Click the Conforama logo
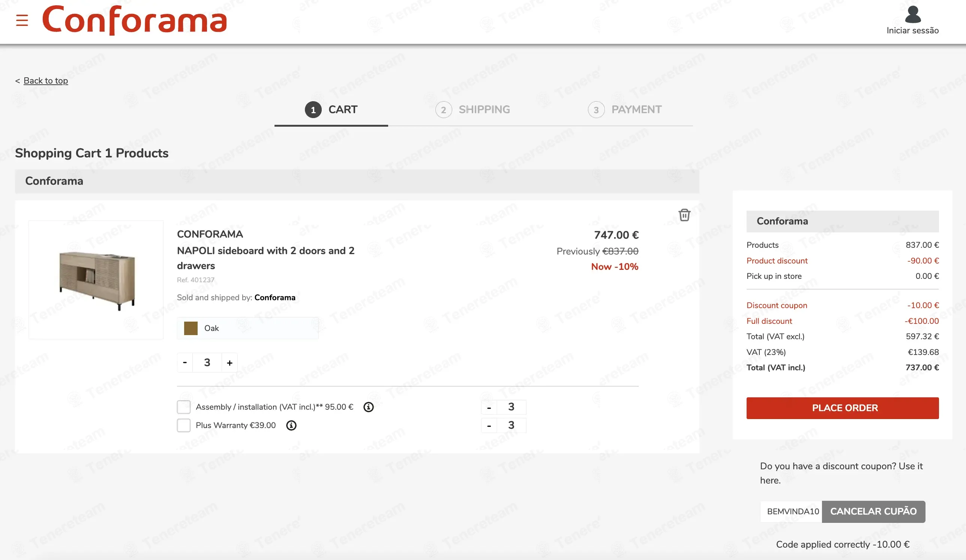The width and height of the screenshot is (966, 560). [135, 20]
